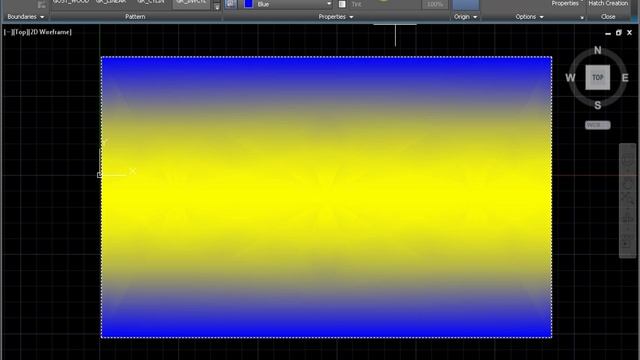640x360 pixels.
Task: Click W on the ViewCube compass
Action: coord(570,78)
